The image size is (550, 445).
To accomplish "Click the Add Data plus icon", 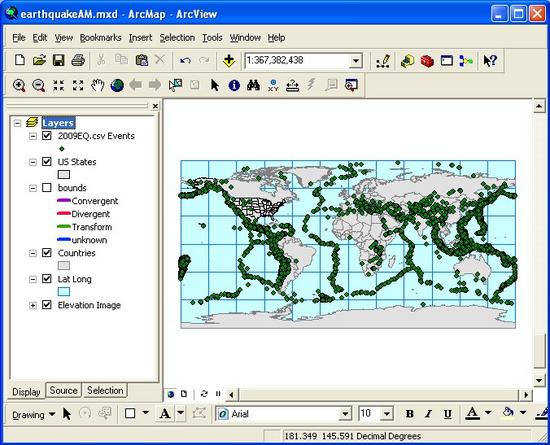I will [x=229, y=61].
